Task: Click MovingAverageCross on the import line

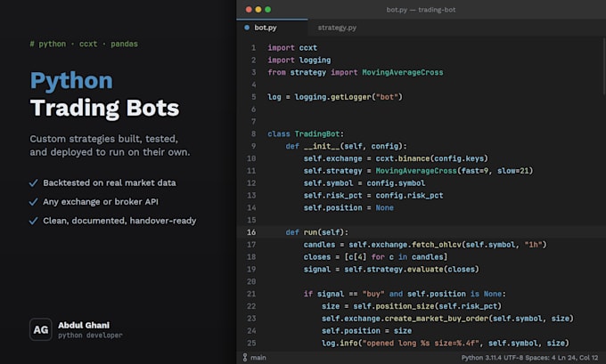Action: click(x=402, y=72)
